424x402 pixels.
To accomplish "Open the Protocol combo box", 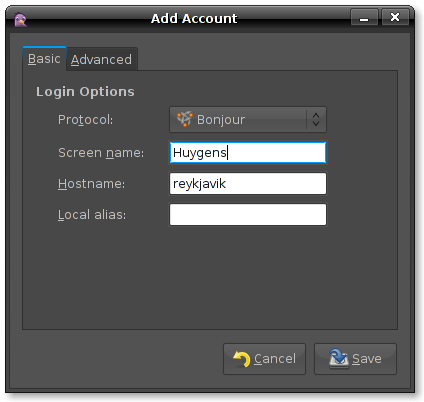I will [x=248, y=120].
